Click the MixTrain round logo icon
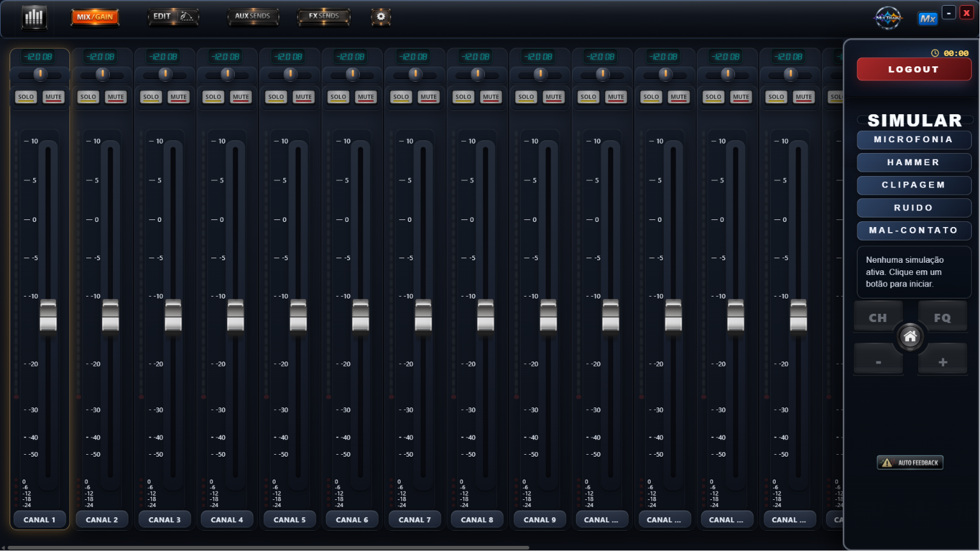Screen dimensions: 980x551 pyautogui.click(x=888, y=18)
